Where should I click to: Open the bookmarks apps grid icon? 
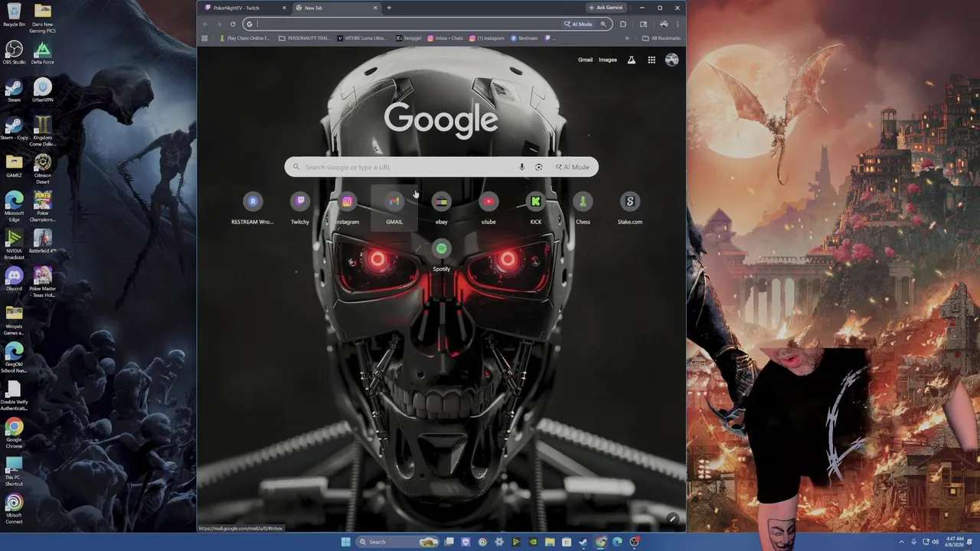pos(204,38)
